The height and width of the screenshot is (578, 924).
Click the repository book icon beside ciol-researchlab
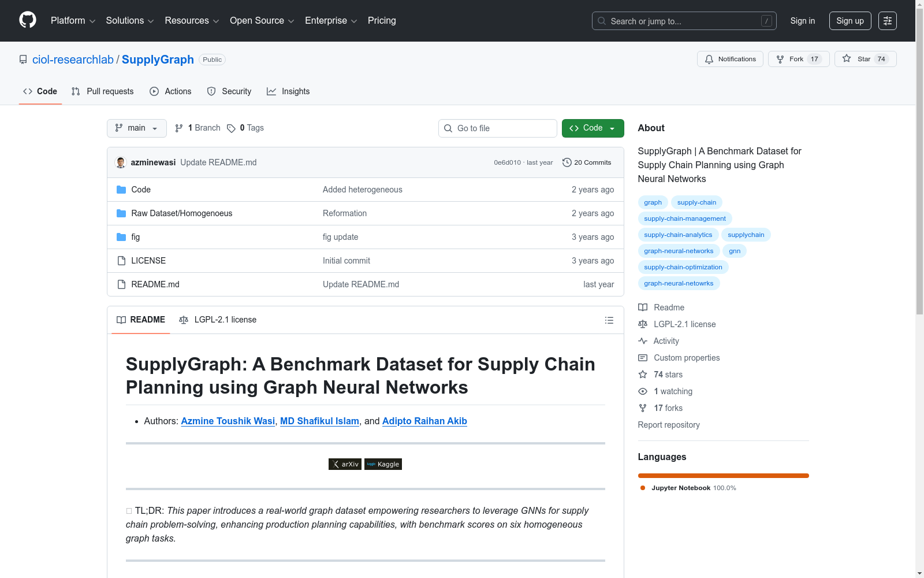pyautogui.click(x=23, y=60)
